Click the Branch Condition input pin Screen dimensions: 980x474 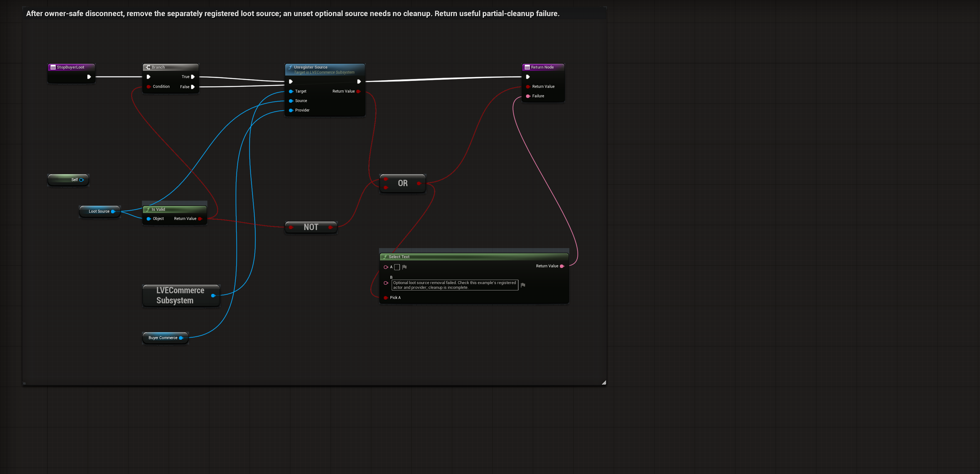point(149,87)
